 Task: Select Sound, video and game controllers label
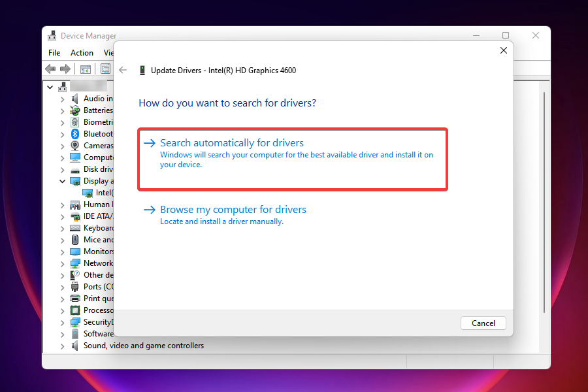click(x=144, y=346)
